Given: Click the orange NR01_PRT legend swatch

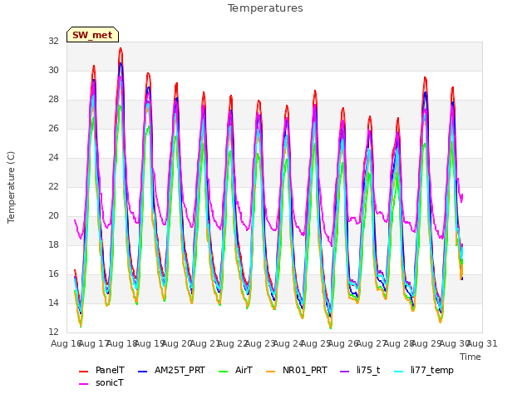Looking at the screenshot, I should point(270,372).
